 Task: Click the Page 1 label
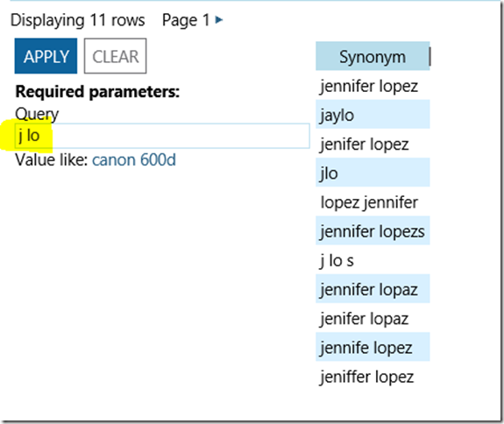point(186,20)
